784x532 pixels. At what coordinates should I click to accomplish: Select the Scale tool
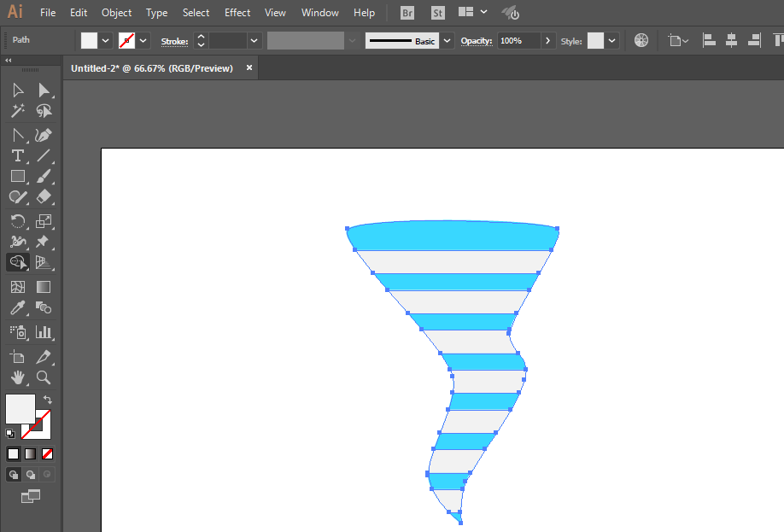(x=44, y=221)
